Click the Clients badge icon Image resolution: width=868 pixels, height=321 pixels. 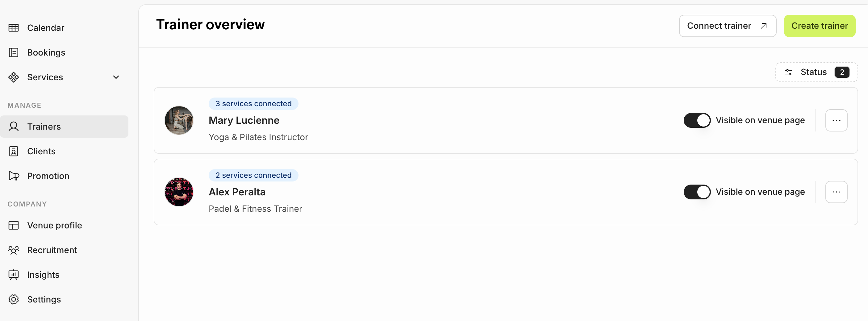pos(14,151)
